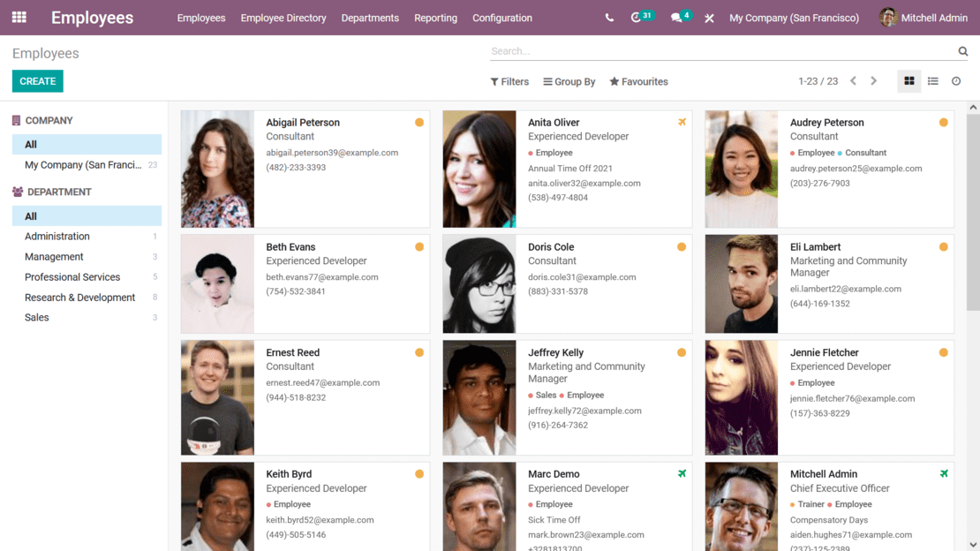
Task: Filter by Administration department
Action: [x=57, y=237]
